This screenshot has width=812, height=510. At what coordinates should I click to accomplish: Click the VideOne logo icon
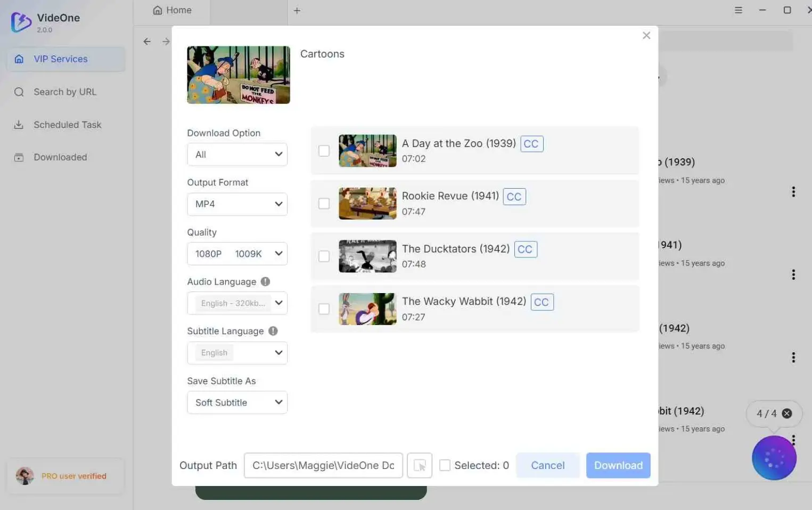21,22
